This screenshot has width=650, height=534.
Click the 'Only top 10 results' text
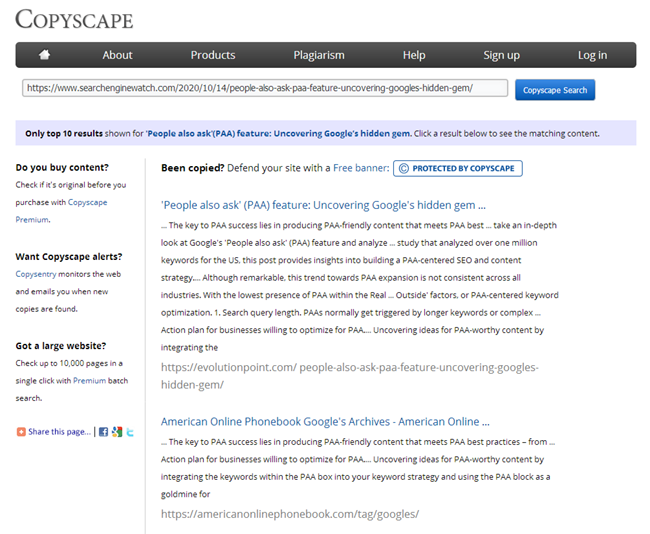pos(64,134)
